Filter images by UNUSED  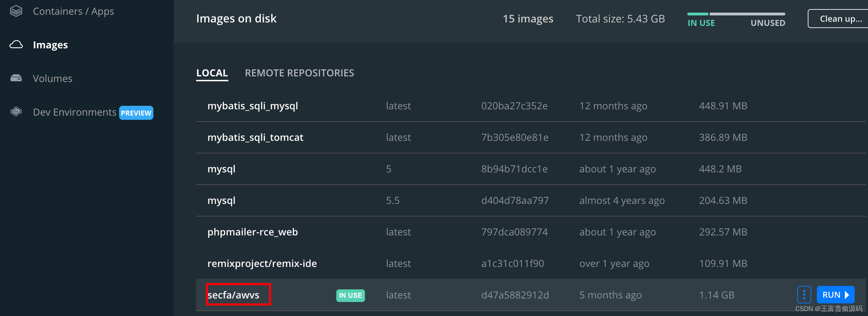coord(768,23)
